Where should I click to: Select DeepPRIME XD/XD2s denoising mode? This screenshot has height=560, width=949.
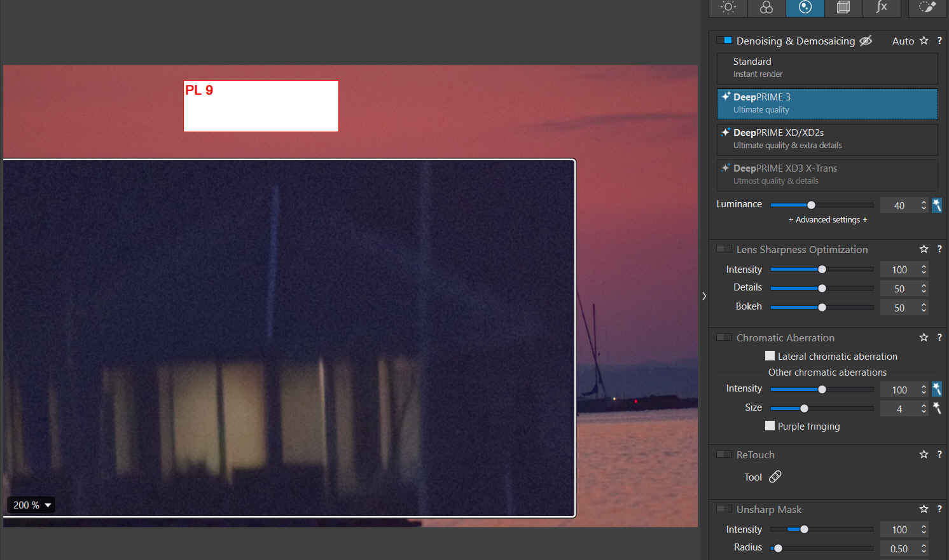point(827,139)
